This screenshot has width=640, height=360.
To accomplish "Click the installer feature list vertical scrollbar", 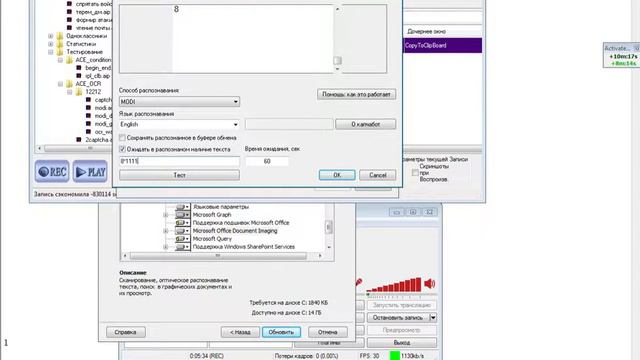I will 329,227.
